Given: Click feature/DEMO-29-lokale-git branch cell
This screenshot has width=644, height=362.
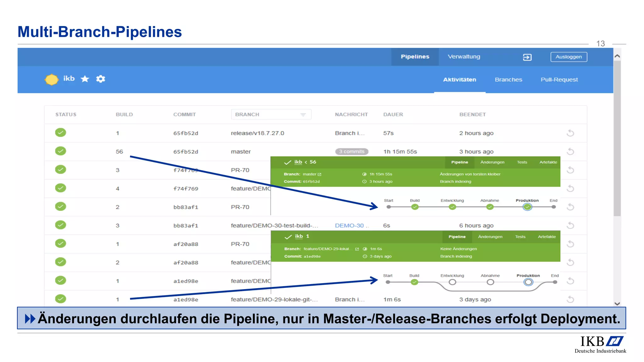Looking at the screenshot, I should pyautogui.click(x=275, y=299).
